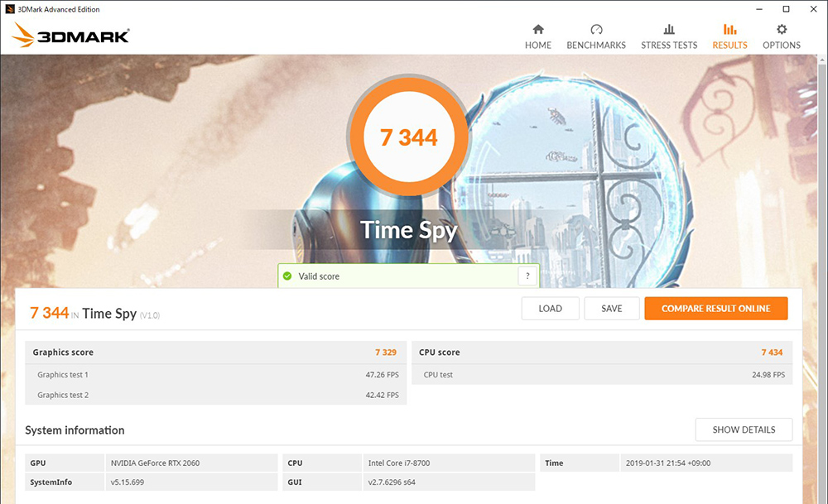The height and width of the screenshot is (504, 828).
Task: Click the vertical scrollbar on the right
Action: click(823, 280)
